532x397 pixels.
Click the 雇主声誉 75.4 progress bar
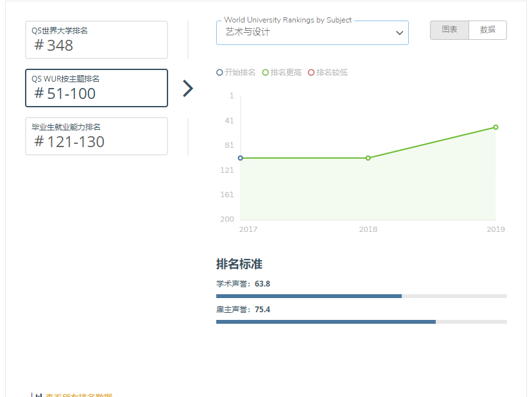[x=361, y=321]
